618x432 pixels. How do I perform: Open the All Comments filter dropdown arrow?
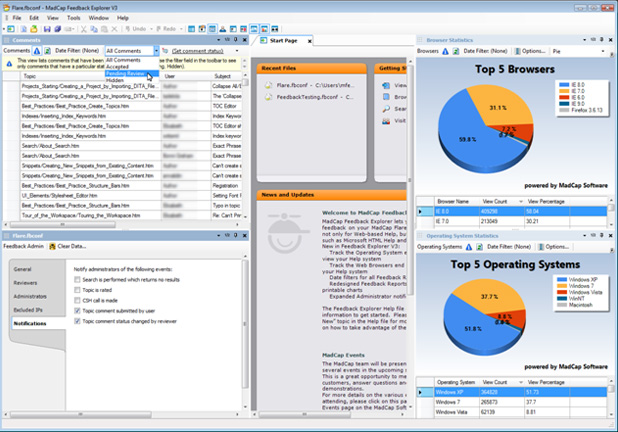point(156,51)
